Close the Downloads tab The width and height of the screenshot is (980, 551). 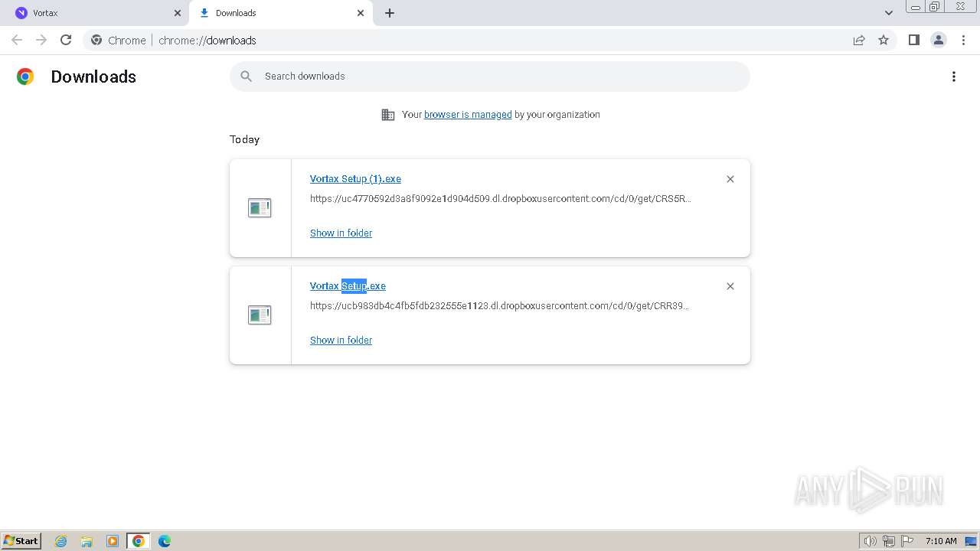(x=361, y=13)
